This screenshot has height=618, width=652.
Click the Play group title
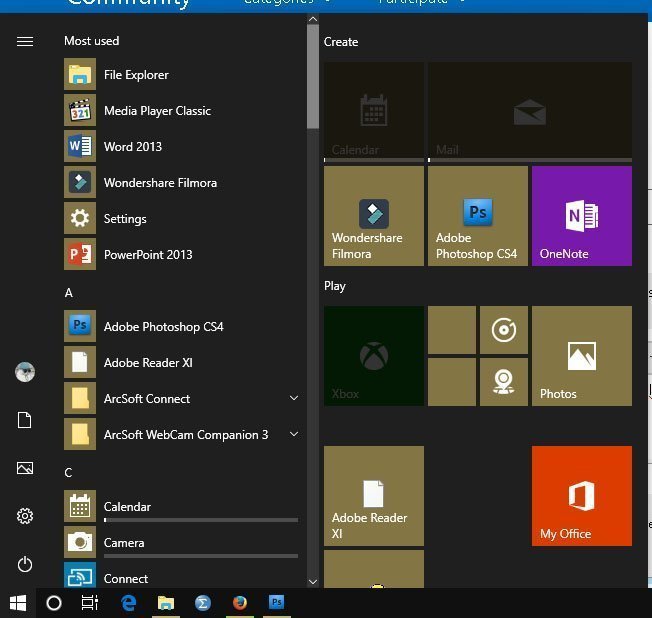coord(335,286)
